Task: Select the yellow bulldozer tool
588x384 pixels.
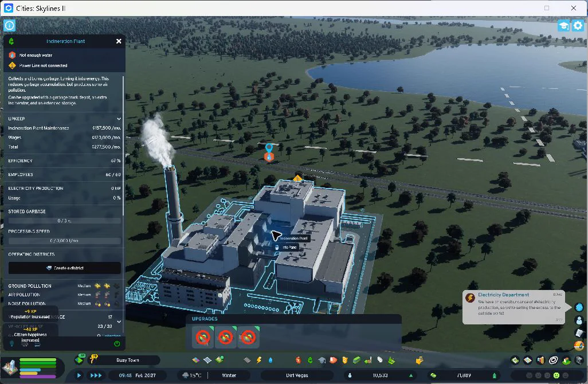Action: (x=420, y=360)
